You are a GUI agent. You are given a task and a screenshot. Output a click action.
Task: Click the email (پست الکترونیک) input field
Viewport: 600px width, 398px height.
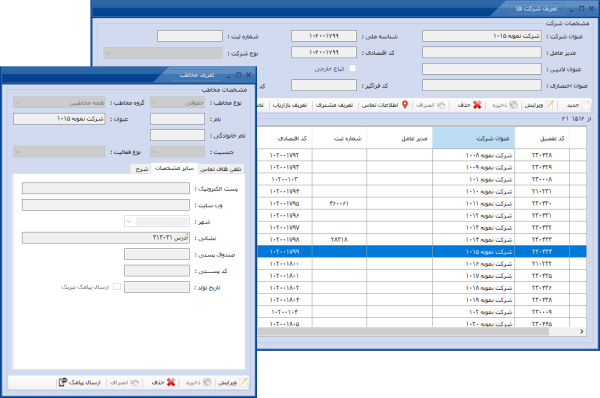pos(106,188)
